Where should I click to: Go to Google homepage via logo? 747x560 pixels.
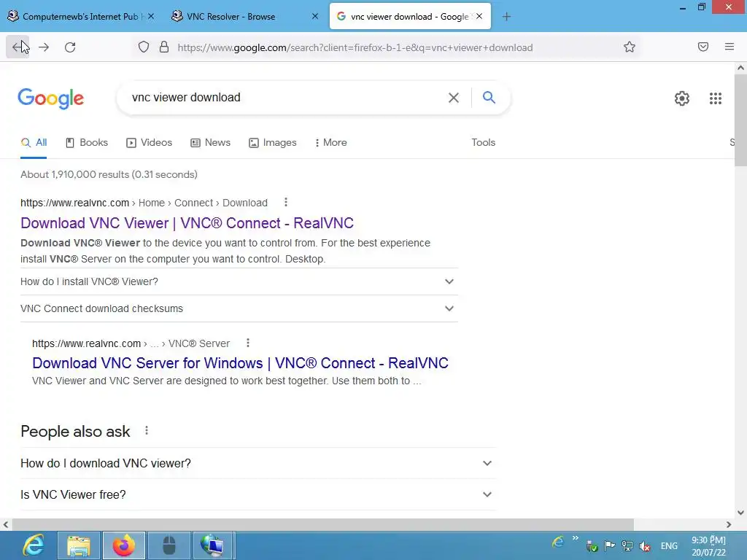point(50,98)
